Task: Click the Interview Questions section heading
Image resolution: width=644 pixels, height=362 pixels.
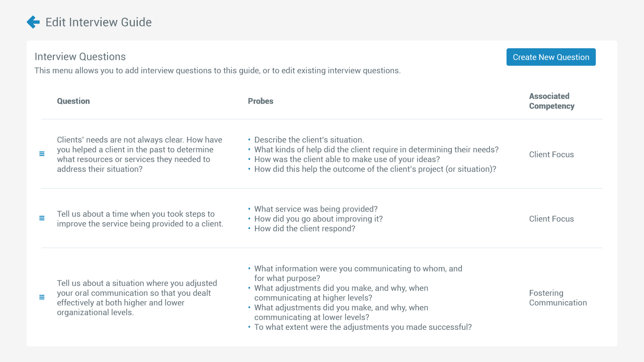Action: click(x=80, y=57)
